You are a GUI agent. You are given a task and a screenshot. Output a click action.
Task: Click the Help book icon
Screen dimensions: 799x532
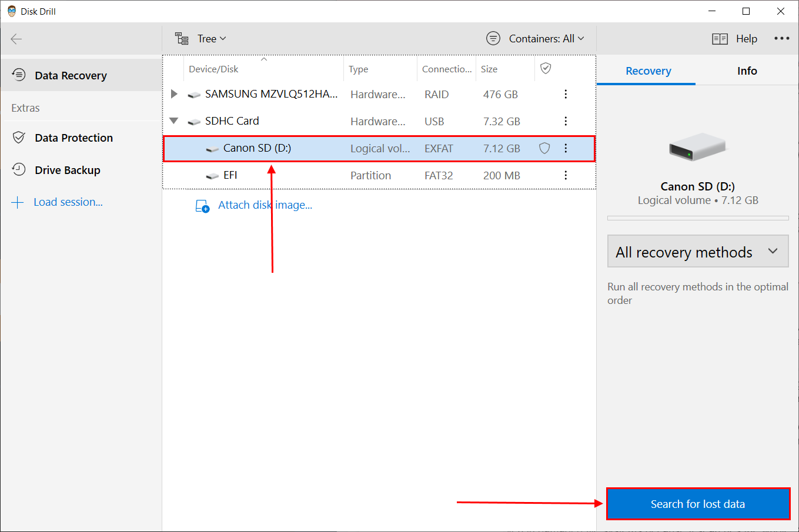click(720, 39)
